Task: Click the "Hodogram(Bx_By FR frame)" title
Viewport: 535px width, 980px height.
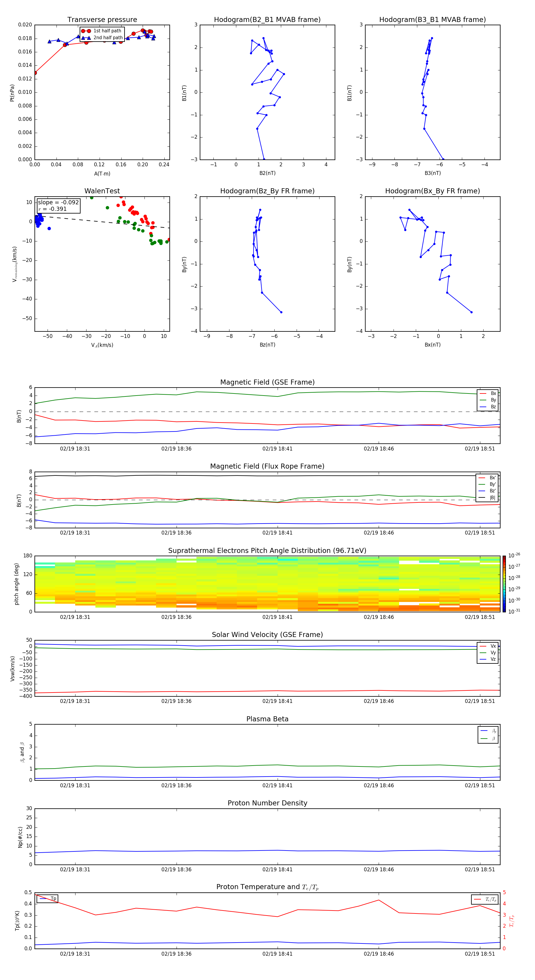Action: click(x=432, y=191)
